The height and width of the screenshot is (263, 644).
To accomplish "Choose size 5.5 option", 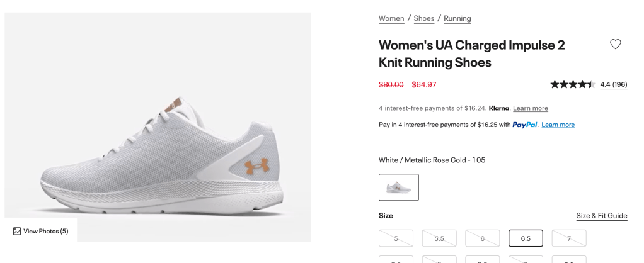I will (439, 238).
